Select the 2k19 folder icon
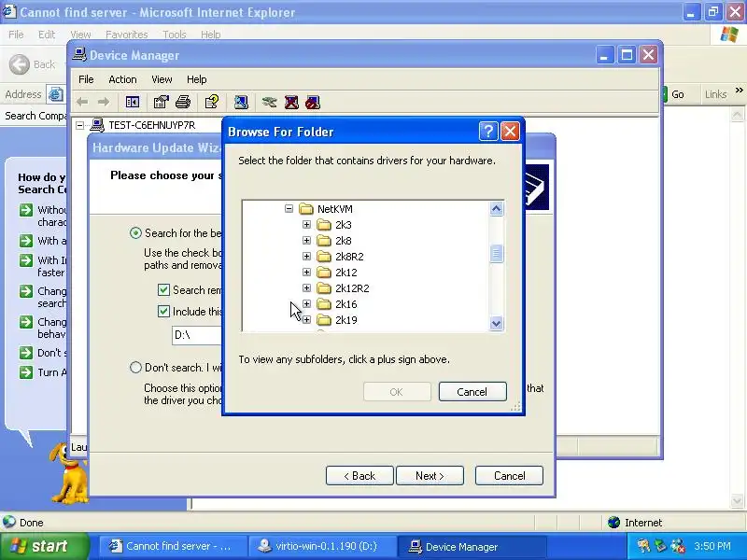The image size is (747, 560). click(x=324, y=320)
